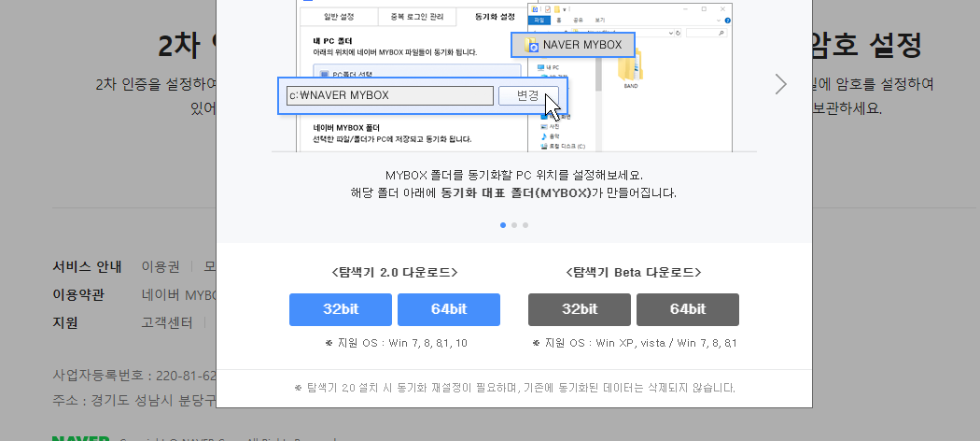Click the 탐색기 2.0 설치 시 동기화 재설정 notice
980x441 pixels.
(x=514, y=388)
